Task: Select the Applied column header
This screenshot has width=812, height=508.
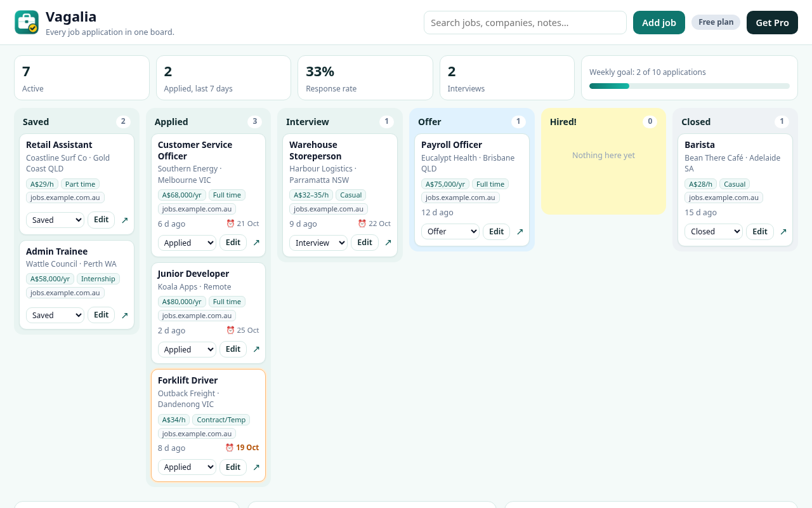Action: [171, 122]
